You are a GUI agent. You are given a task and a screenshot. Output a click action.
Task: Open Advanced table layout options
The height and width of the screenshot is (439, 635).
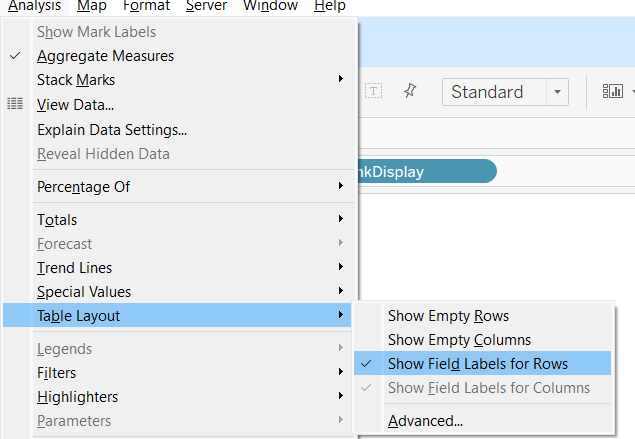[425, 421]
